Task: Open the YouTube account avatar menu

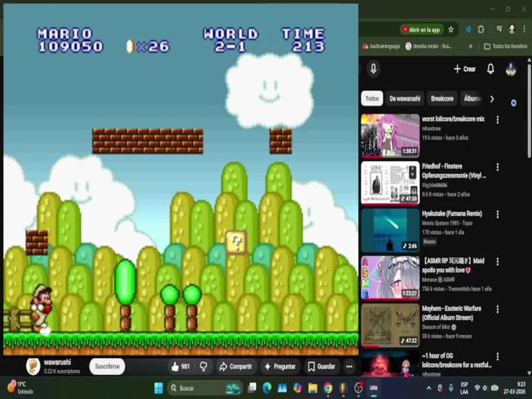Action: pyautogui.click(x=511, y=69)
